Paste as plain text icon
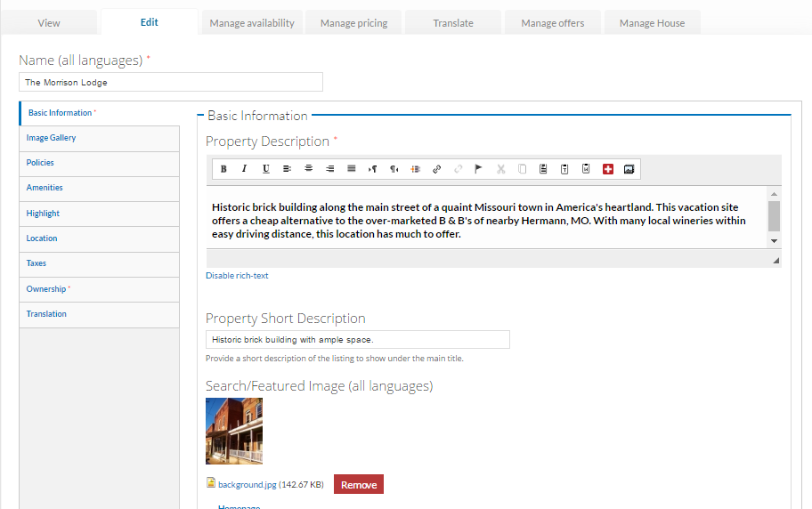Viewport: 812px width, 509px height. coord(564,169)
